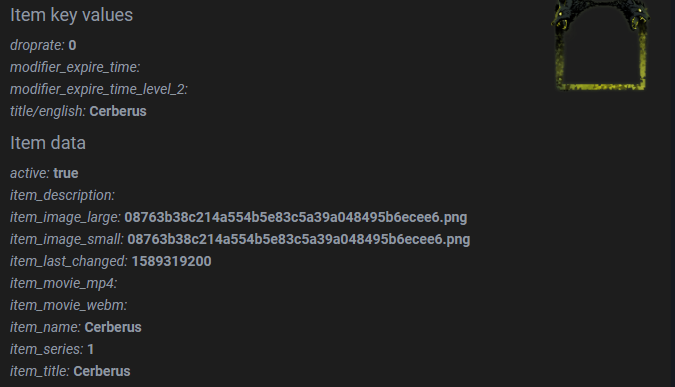
Task: Select the Item key values heading
Action: (x=71, y=15)
